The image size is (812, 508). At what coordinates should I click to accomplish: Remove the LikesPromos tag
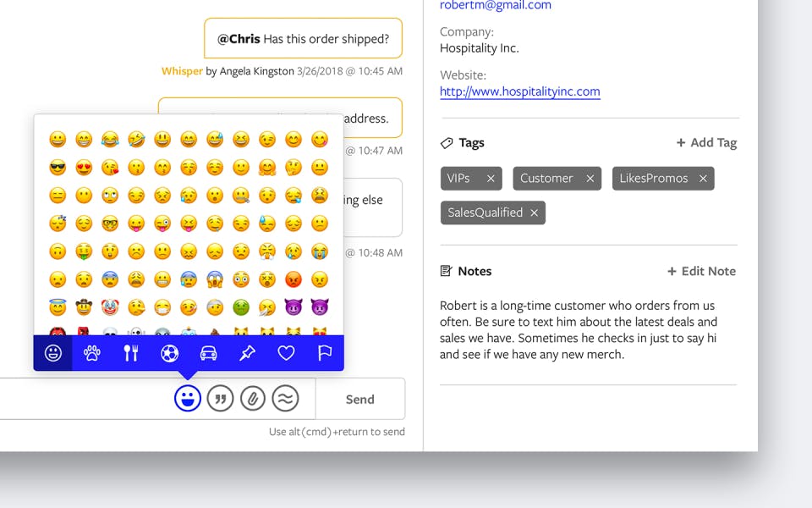[703, 179]
